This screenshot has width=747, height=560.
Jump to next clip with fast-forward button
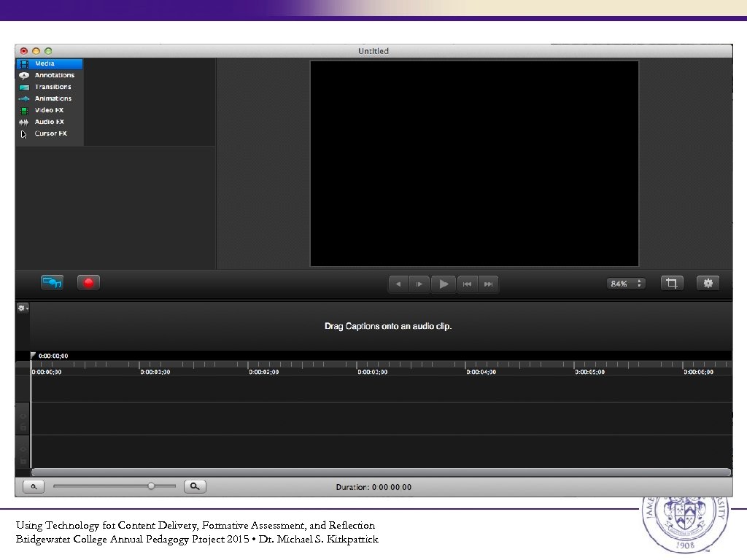tap(488, 284)
